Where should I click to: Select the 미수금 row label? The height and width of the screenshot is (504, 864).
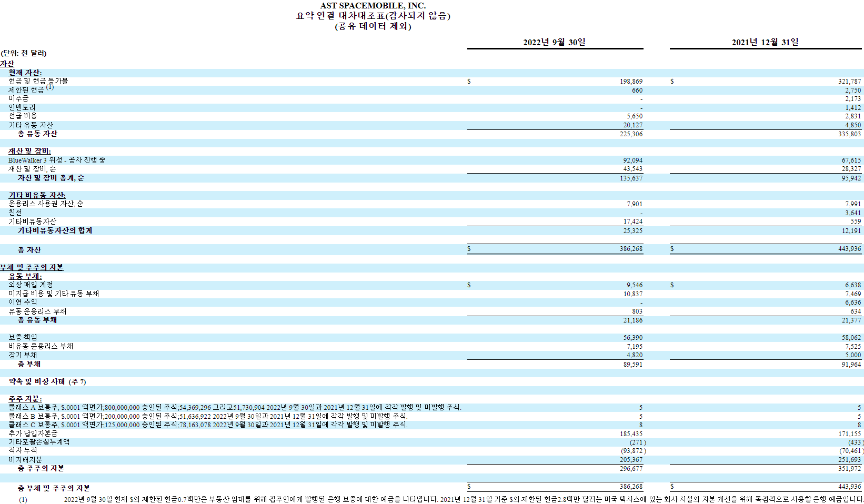click(18, 99)
